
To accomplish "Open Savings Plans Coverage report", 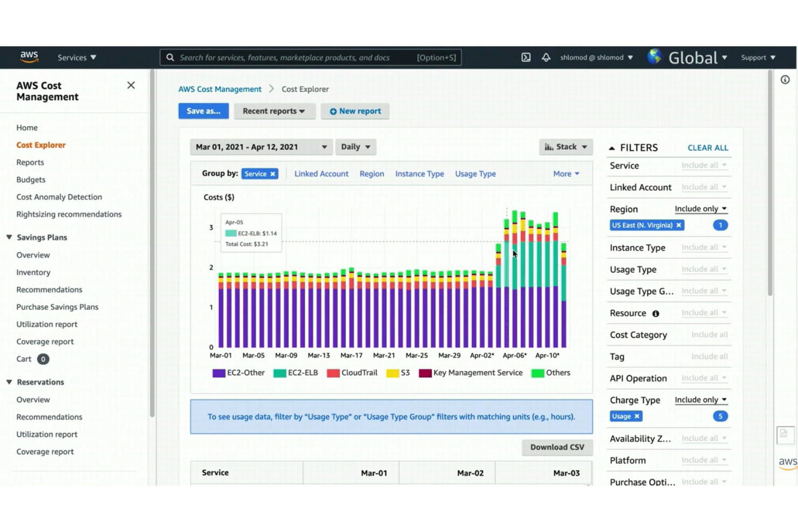I will tap(45, 341).
